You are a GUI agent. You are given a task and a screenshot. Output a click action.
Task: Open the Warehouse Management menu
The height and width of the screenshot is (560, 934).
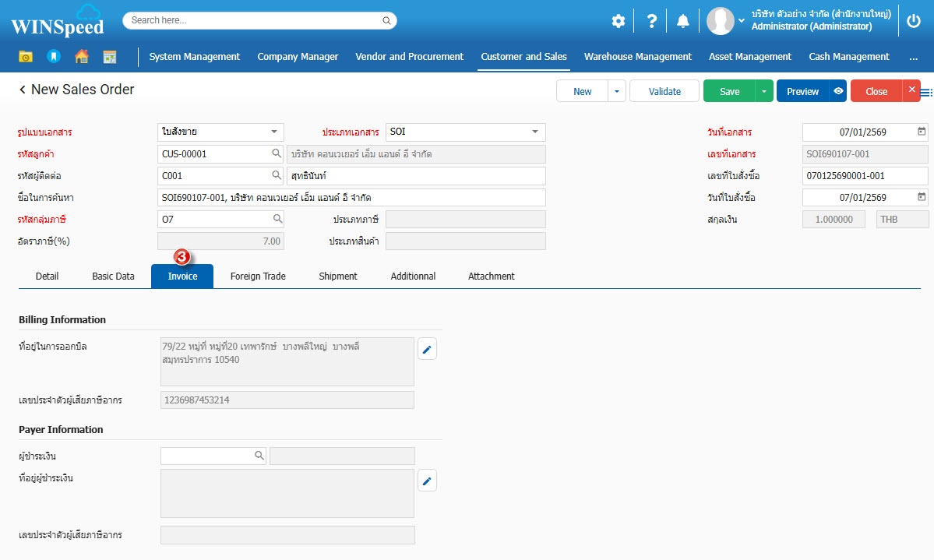tap(637, 57)
